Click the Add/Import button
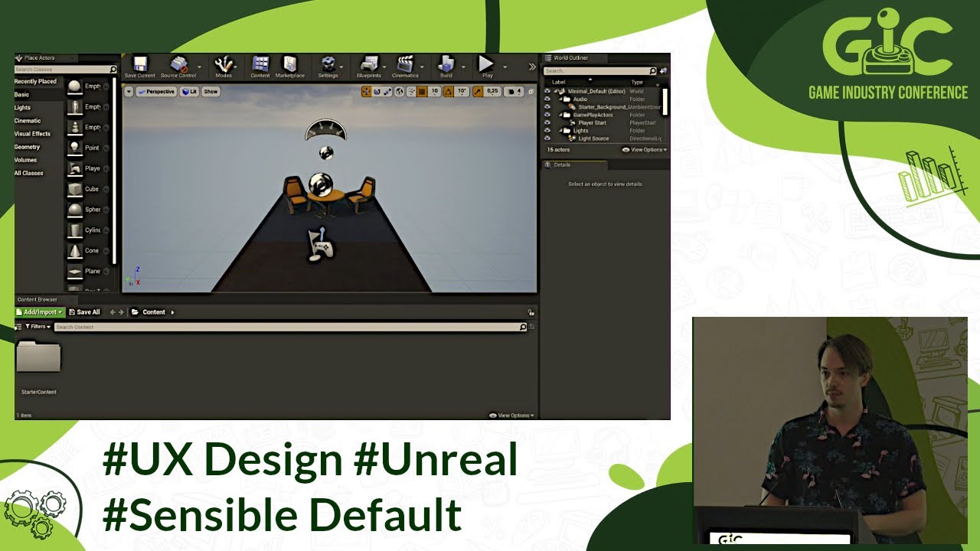Viewport: 980px width, 551px height. (x=40, y=311)
